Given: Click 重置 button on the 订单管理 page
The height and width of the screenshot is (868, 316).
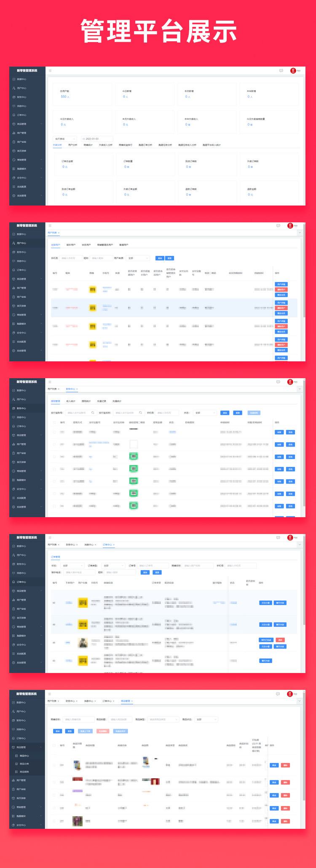Looking at the screenshot, I should click(157, 572).
